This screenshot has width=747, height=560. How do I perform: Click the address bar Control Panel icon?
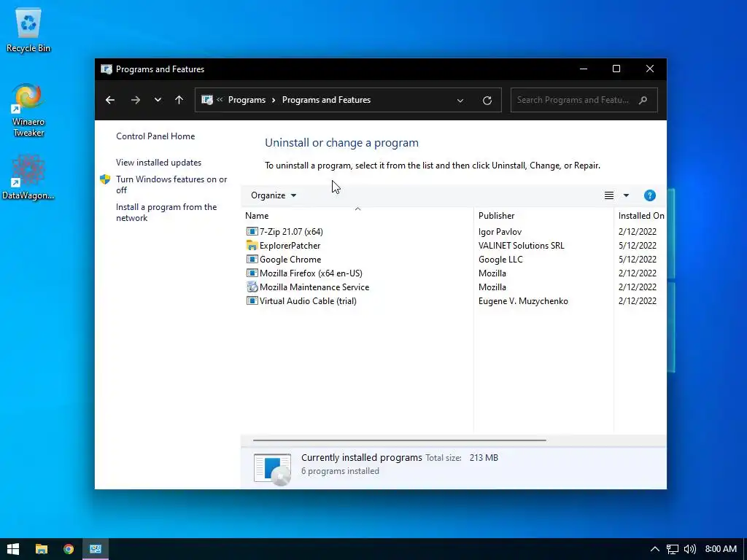tap(206, 100)
